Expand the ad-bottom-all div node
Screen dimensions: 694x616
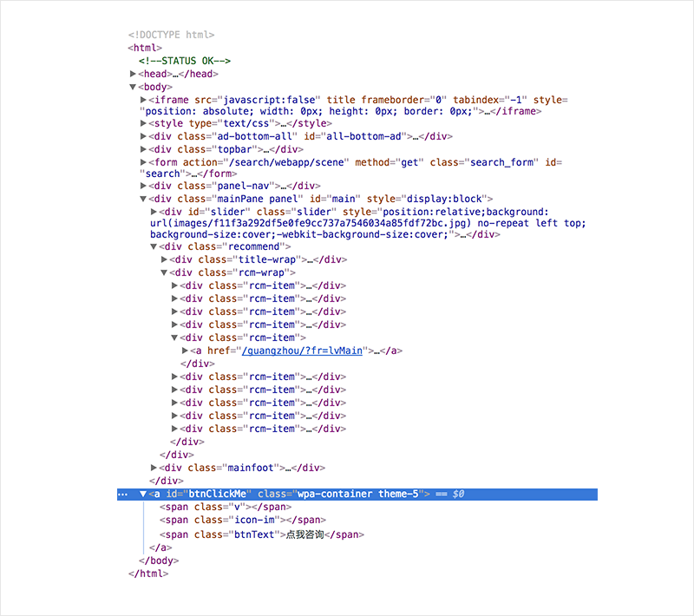(x=143, y=136)
